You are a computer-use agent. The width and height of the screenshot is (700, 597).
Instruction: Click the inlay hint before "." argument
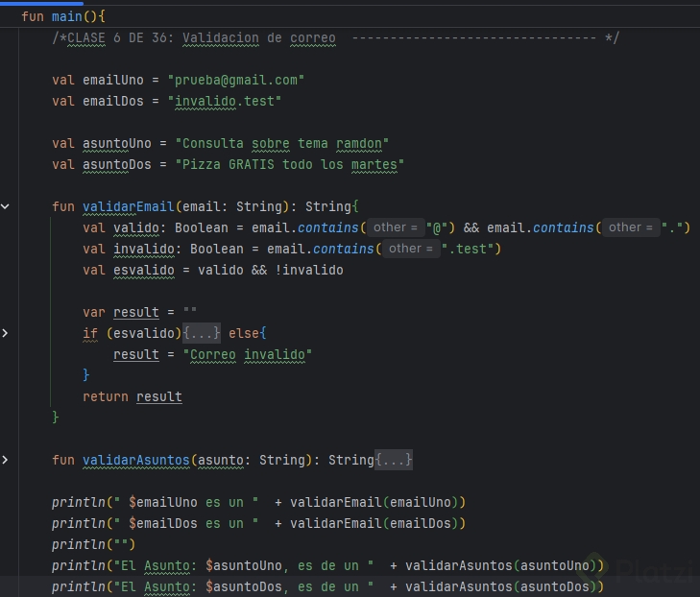[630, 227]
